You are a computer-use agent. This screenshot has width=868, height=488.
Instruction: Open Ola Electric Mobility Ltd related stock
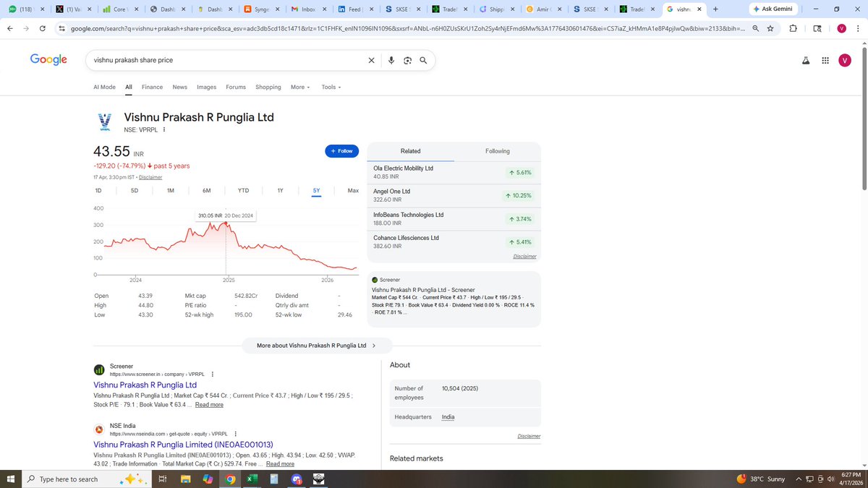coord(454,172)
